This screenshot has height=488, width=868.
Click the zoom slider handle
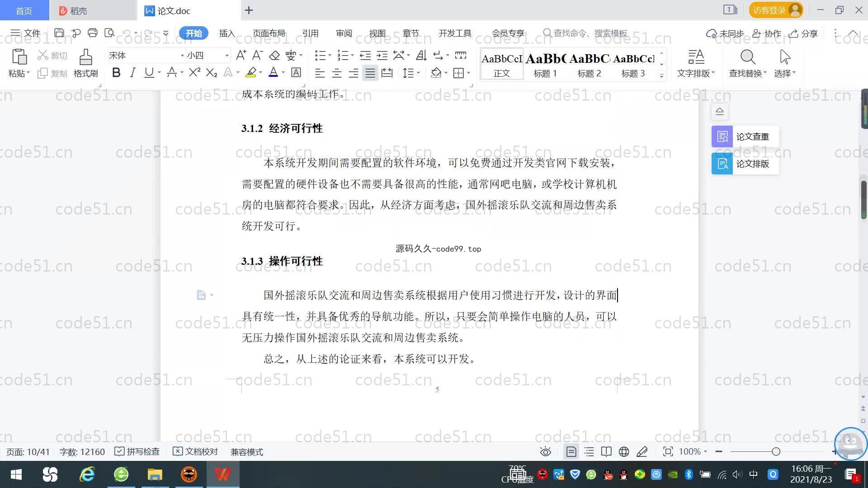pyautogui.click(x=776, y=451)
